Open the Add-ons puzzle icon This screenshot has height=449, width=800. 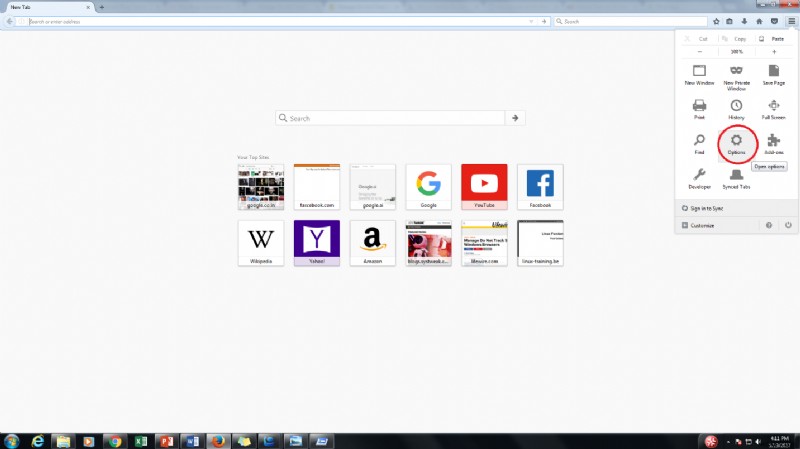[773, 144]
